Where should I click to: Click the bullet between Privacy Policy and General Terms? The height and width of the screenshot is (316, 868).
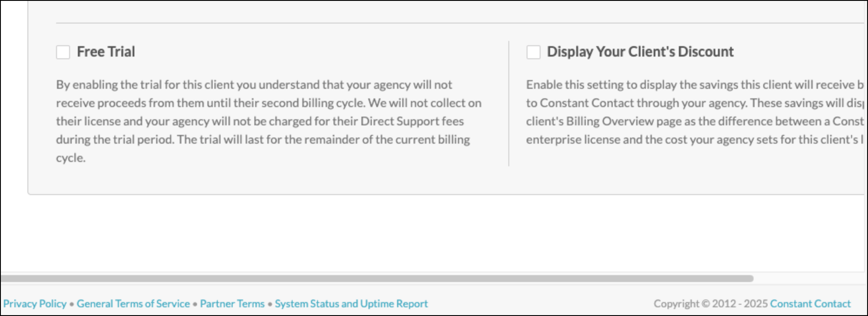tap(72, 304)
